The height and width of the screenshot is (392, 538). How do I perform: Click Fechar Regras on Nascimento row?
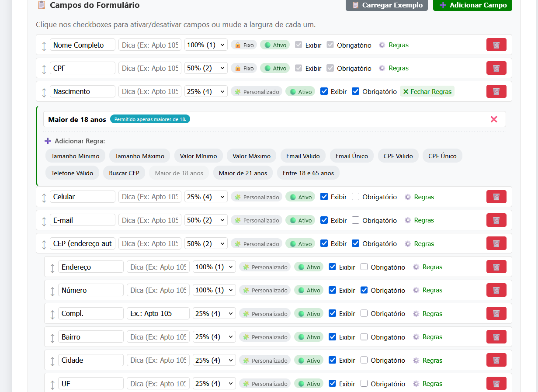tap(427, 91)
